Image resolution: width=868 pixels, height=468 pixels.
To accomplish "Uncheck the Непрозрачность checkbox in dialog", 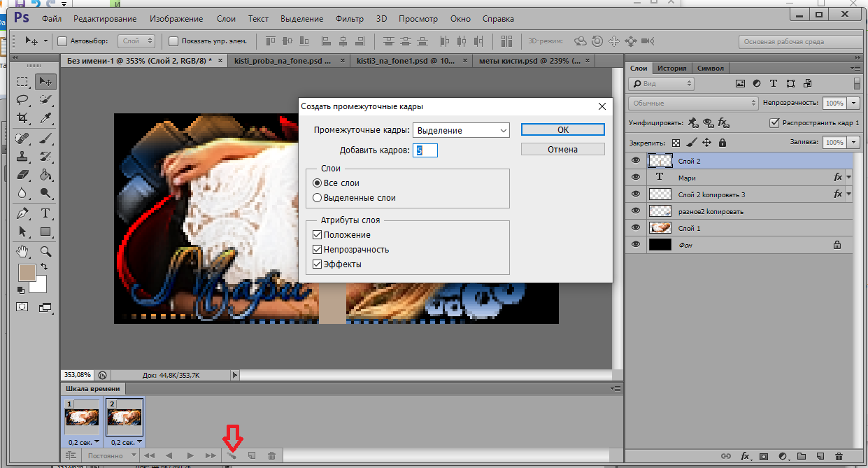I will coord(318,250).
